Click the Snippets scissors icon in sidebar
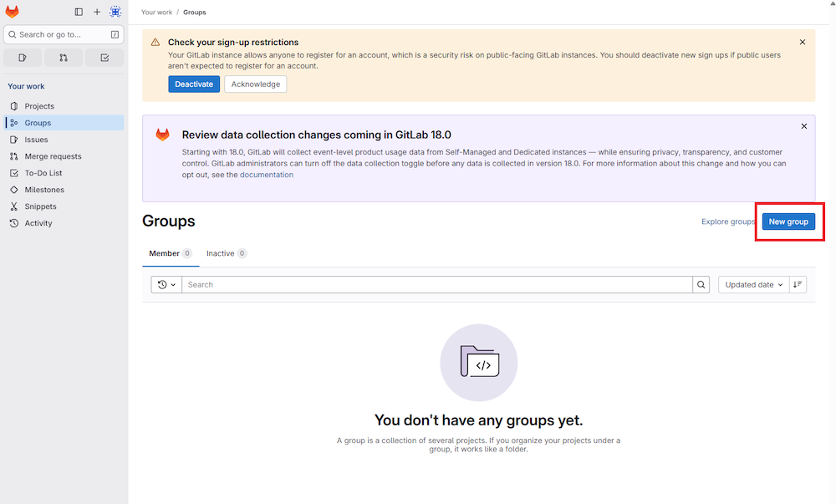Viewport: 836px width, 504px height. [x=14, y=206]
